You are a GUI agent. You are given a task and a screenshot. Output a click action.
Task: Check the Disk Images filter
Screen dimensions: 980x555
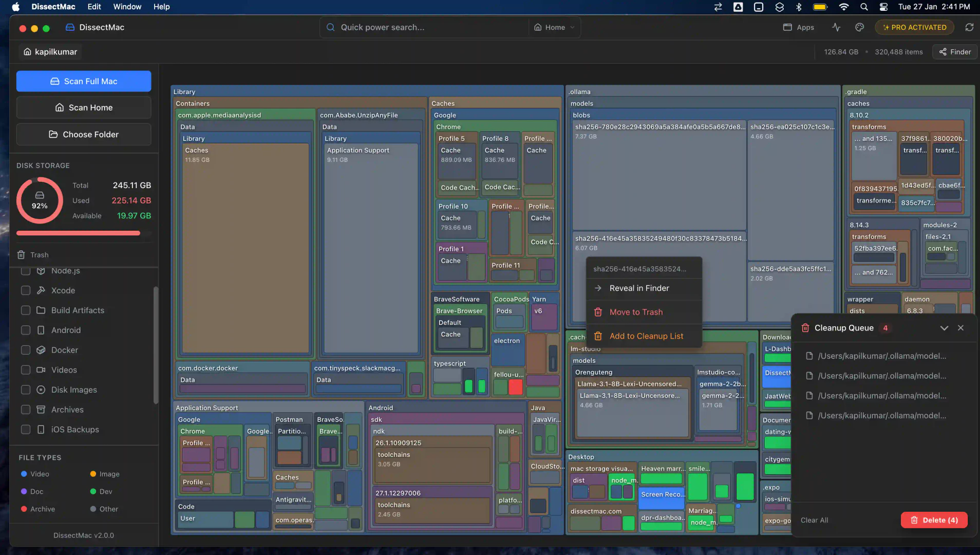pos(25,390)
